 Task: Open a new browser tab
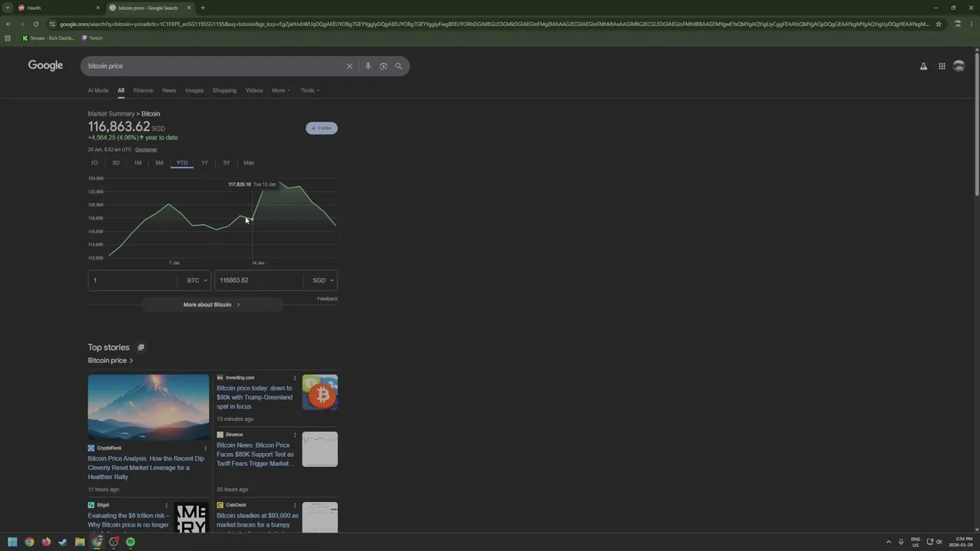pos(203,8)
